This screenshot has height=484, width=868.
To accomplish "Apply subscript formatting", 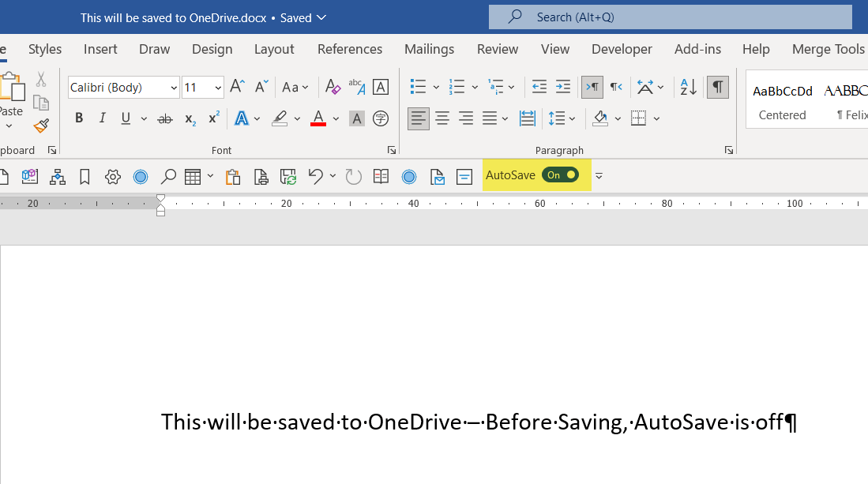I will click(x=190, y=118).
